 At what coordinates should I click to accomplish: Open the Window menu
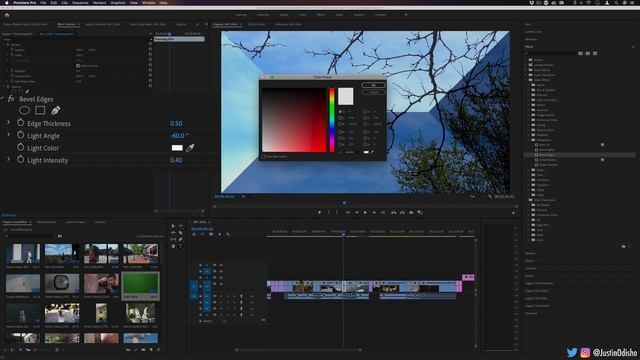tap(149, 2)
